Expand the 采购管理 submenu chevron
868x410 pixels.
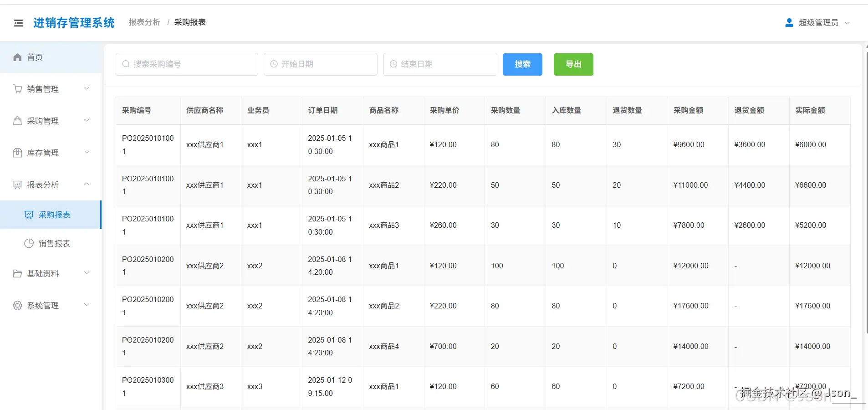click(87, 120)
